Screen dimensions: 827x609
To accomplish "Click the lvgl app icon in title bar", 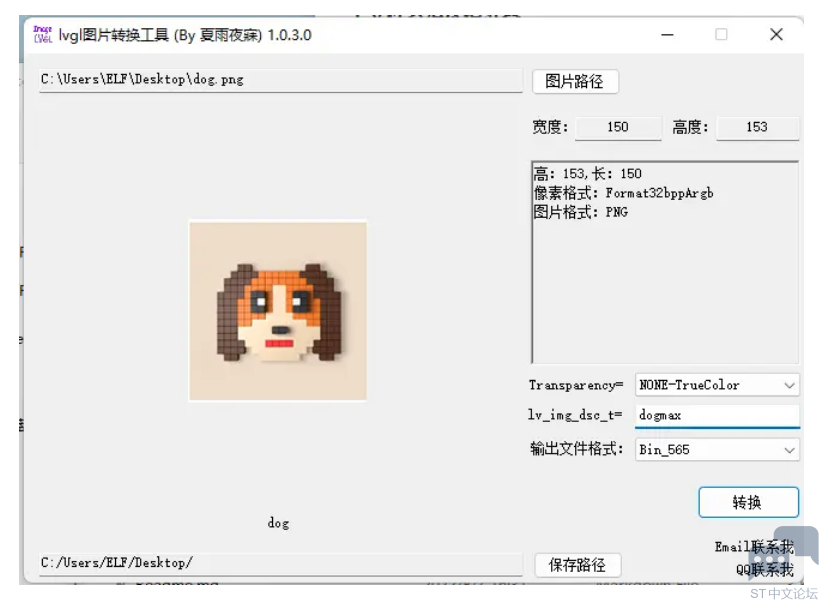I will coord(42,35).
